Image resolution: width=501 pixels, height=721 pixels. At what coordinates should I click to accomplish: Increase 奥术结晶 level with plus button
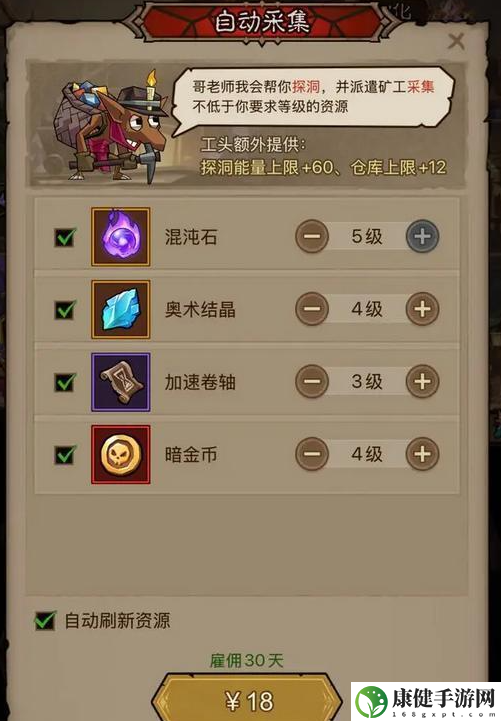pos(422,309)
